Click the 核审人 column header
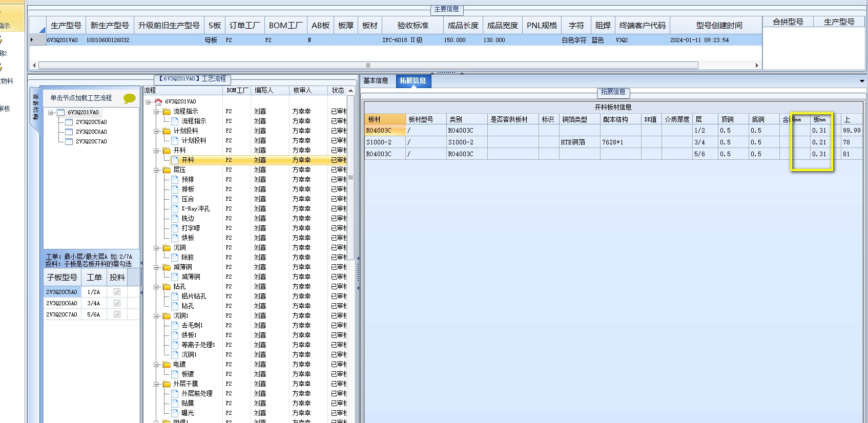Screen dimensions: 868x423 (308, 90)
